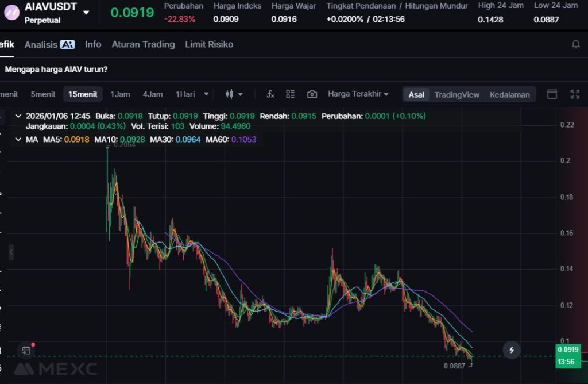The image size is (588, 384).
Task: Click the AIAV coin logo icon
Action: pos(11,13)
